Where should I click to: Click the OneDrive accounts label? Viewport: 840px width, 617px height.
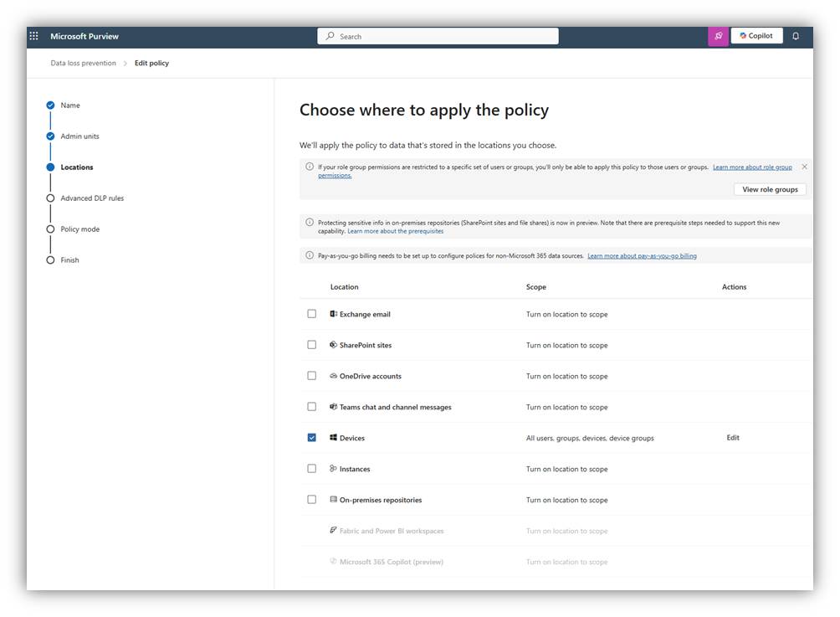370,376
